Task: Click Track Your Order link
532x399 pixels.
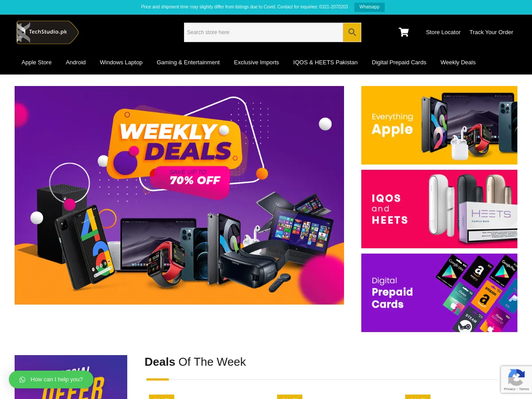Action: pos(491,32)
